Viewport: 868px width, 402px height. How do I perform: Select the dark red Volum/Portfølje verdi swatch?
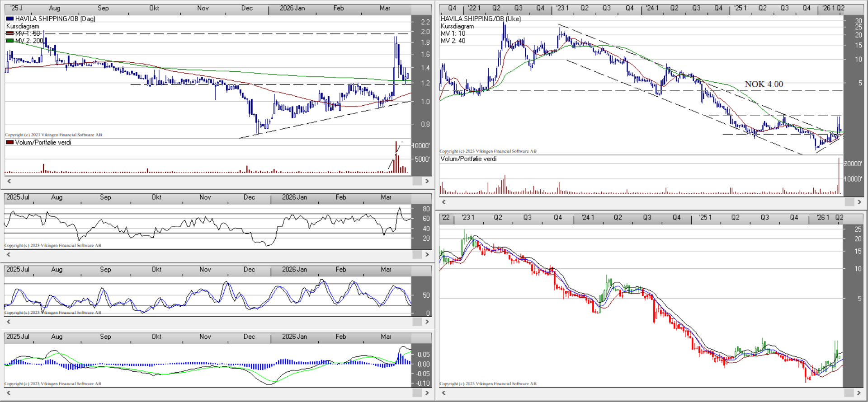9,143
